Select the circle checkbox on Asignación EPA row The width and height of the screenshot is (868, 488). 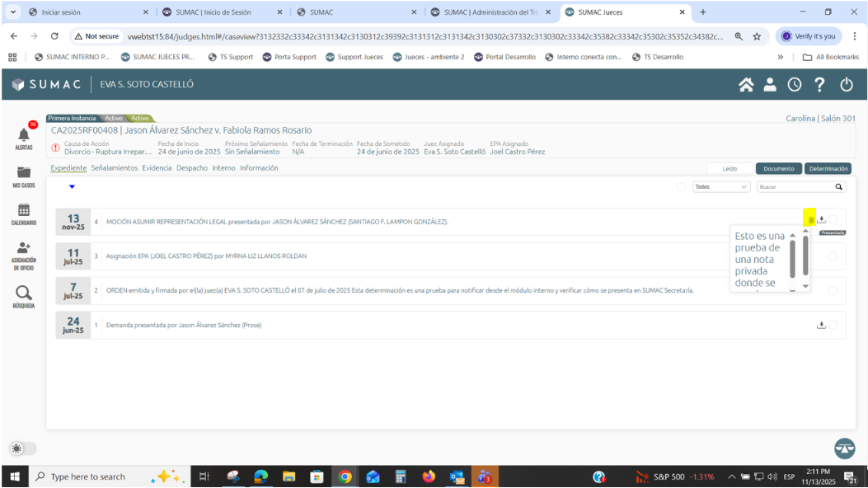point(833,256)
